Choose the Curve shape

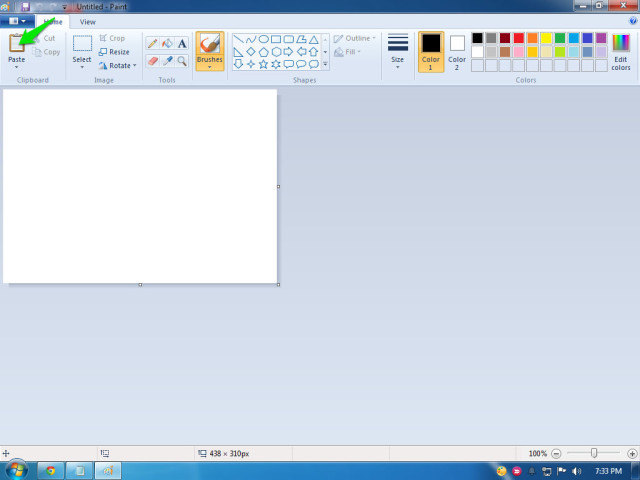click(251, 39)
